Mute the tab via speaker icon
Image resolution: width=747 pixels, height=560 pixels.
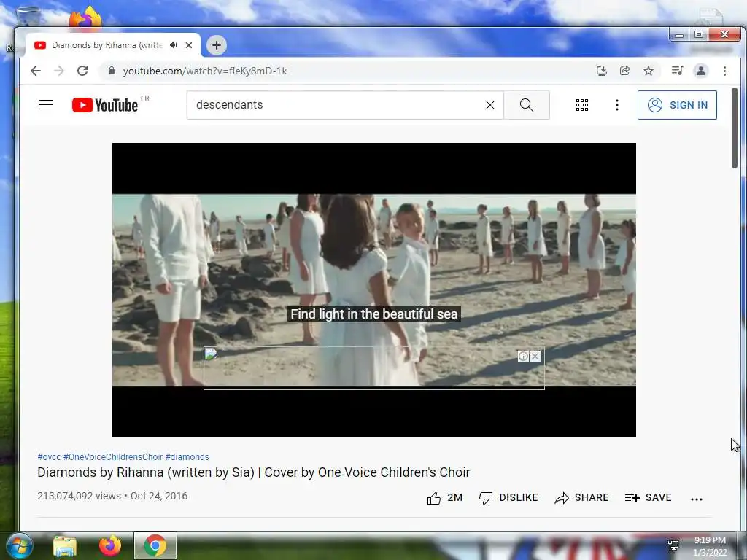(173, 44)
